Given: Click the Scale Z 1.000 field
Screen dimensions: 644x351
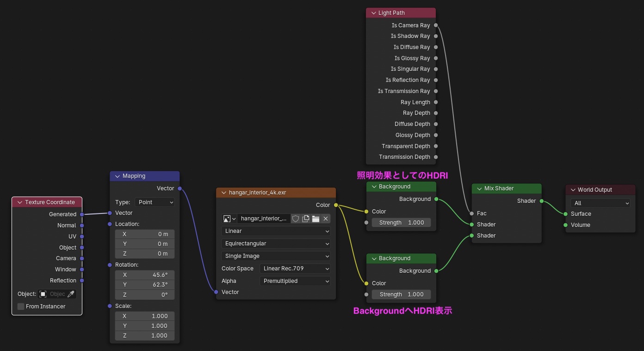Looking at the screenshot, I should (x=145, y=336).
